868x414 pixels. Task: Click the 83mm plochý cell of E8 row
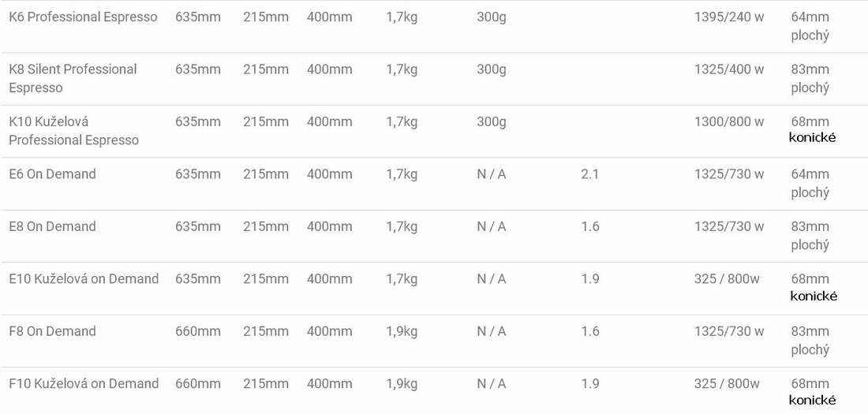coord(810,236)
